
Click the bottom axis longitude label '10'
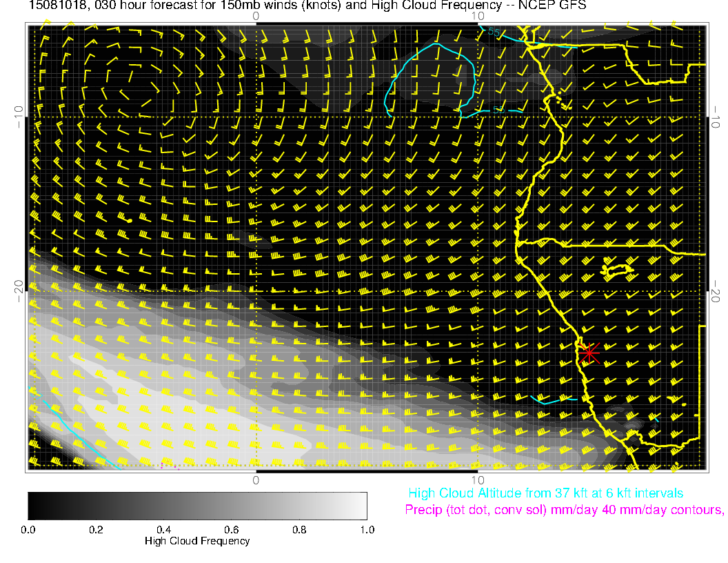[x=478, y=480]
